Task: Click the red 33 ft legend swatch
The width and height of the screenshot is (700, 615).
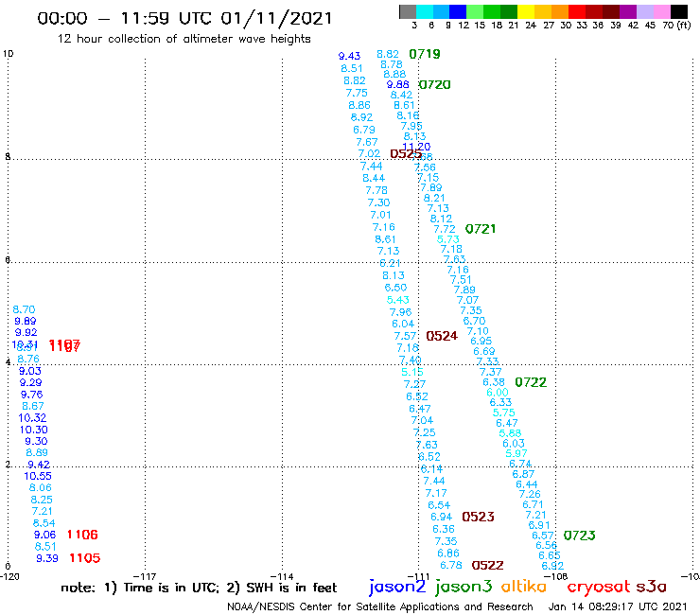Action: tap(577, 11)
